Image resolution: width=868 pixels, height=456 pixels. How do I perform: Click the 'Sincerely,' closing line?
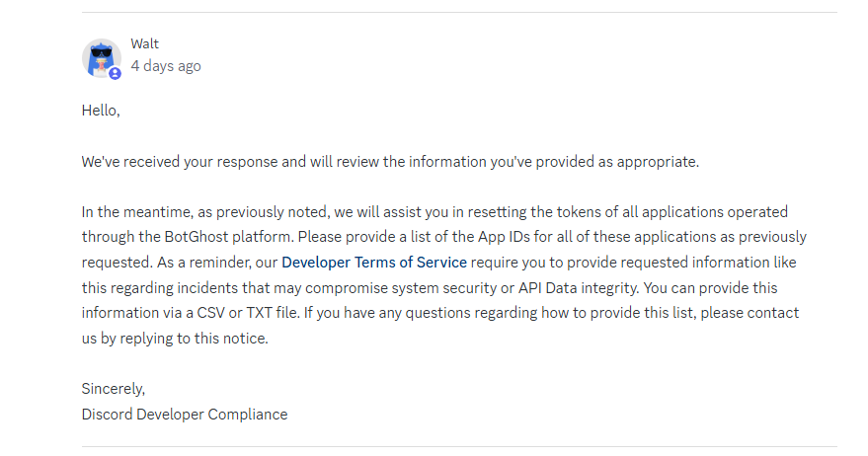pos(114,389)
